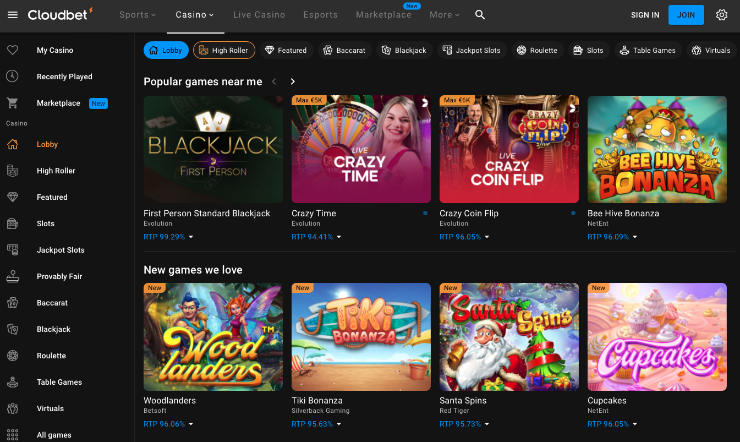Open Esports in top navigation
Viewport: 740px width, 442px height.
tap(320, 15)
